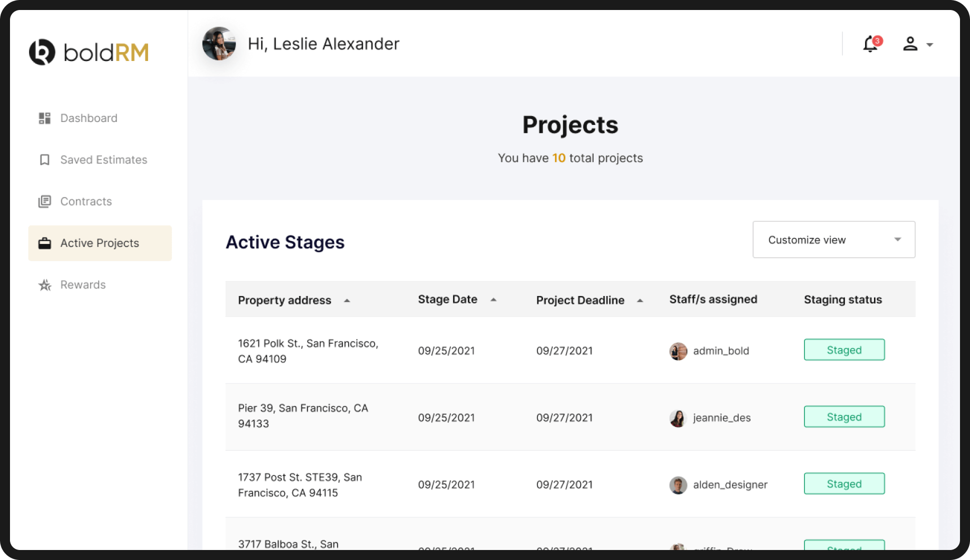Click project deadline for Pier 39
This screenshot has width=970, height=560.
564,418
